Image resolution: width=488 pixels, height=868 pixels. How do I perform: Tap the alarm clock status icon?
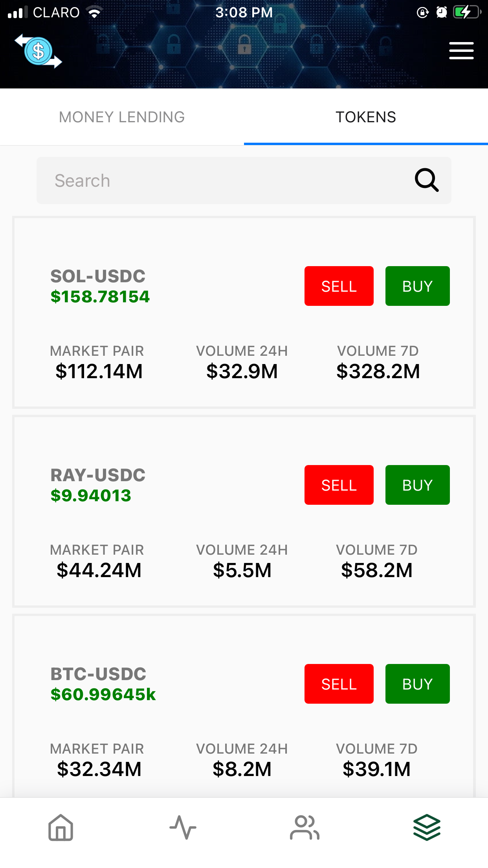[442, 13]
